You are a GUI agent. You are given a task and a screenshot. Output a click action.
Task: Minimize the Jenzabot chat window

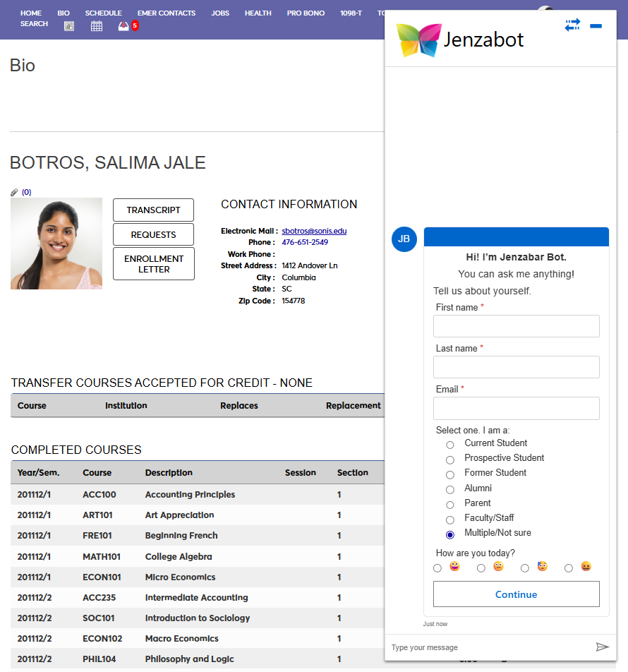coord(596,25)
